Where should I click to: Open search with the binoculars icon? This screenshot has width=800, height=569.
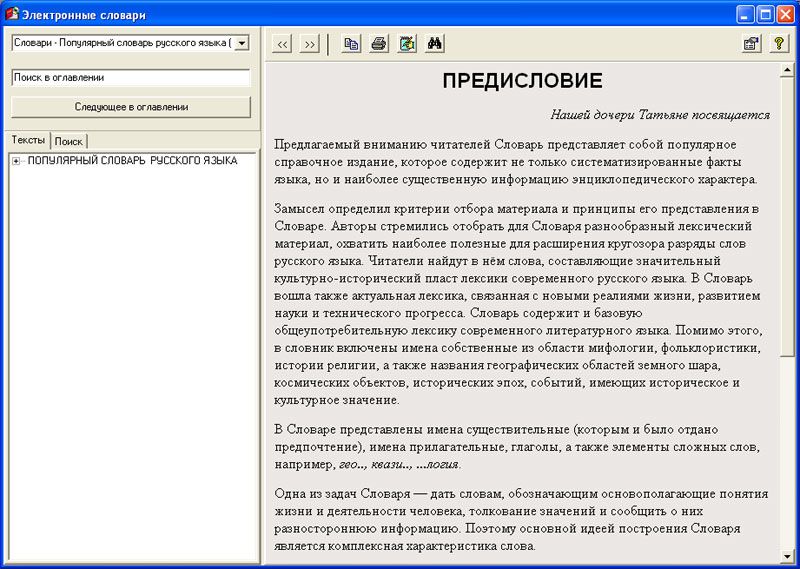tap(435, 44)
